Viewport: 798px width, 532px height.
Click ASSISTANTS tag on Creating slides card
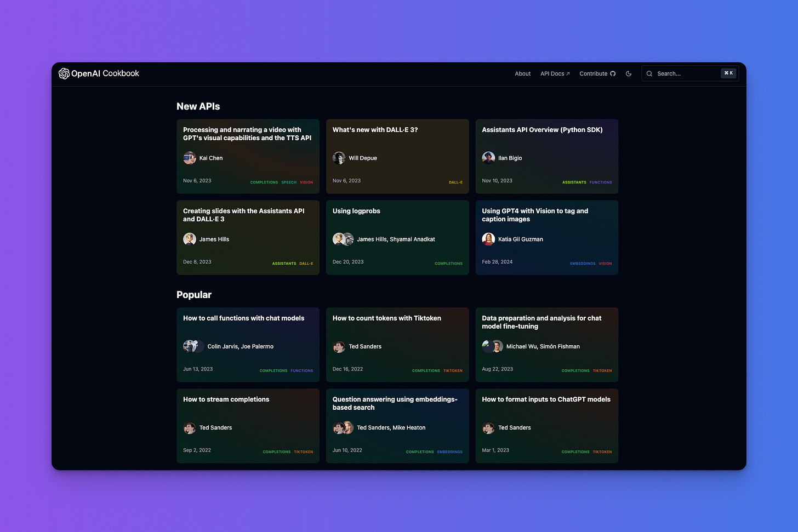[x=284, y=264]
